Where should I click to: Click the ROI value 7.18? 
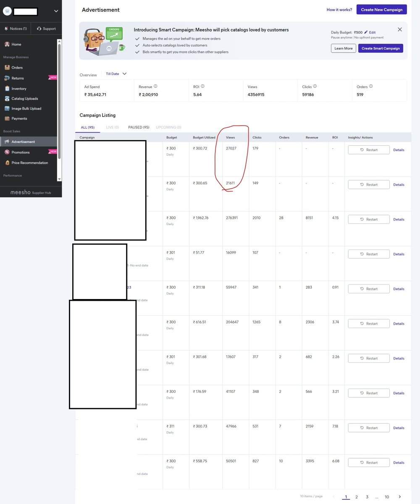tap(335, 426)
